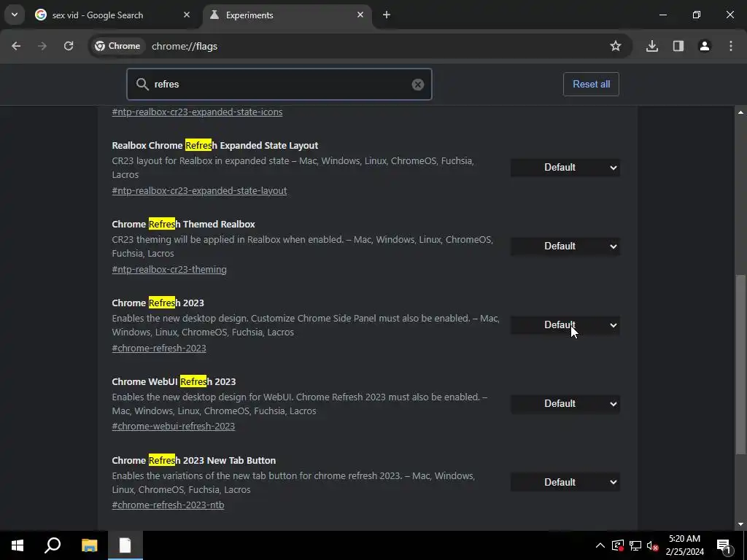This screenshot has height=560, width=747.
Task: Click the forward navigation arrow
Action: [x=42, y=46]
